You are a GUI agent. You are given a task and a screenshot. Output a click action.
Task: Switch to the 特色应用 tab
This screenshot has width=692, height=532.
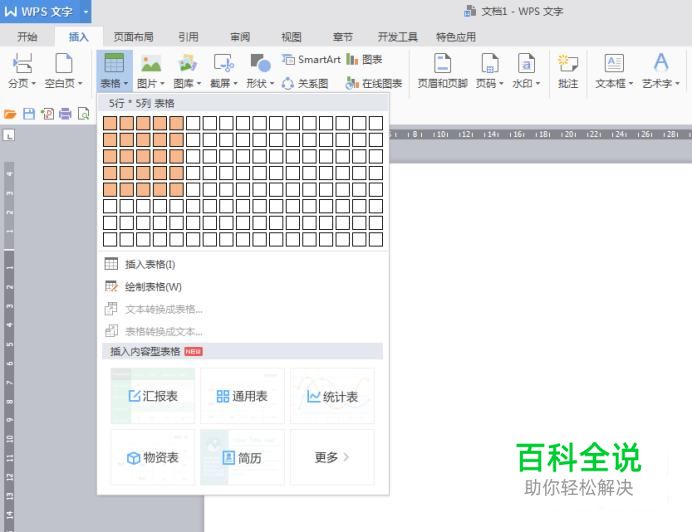coord(456,37)
